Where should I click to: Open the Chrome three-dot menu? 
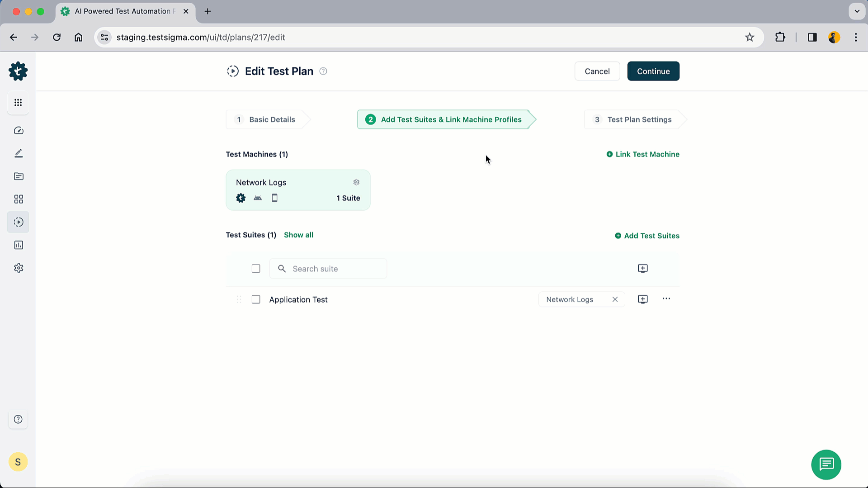click(856, 37)
